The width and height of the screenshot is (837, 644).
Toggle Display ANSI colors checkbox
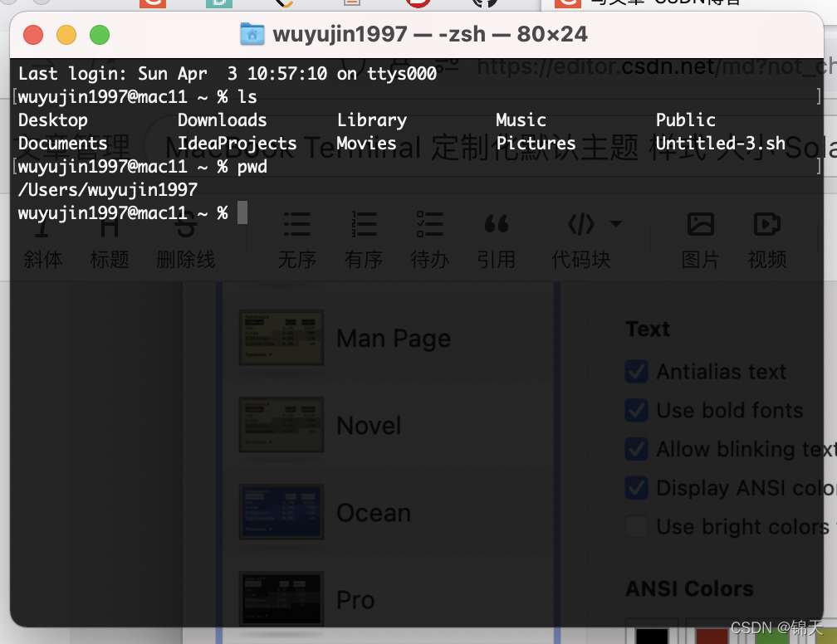[x=636, y=488]
